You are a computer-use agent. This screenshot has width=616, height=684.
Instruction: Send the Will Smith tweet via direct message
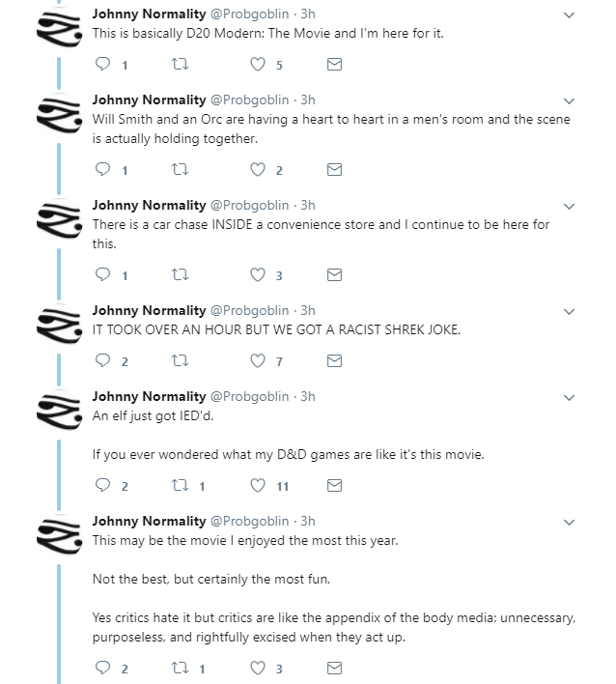[334, 169]
